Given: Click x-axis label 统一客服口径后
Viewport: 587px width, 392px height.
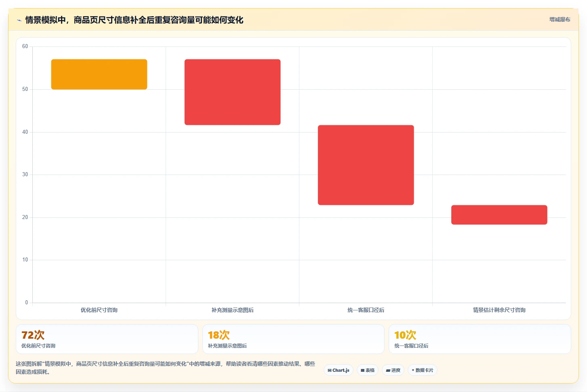Looking at the screenshot, I should tap(366, 310).
